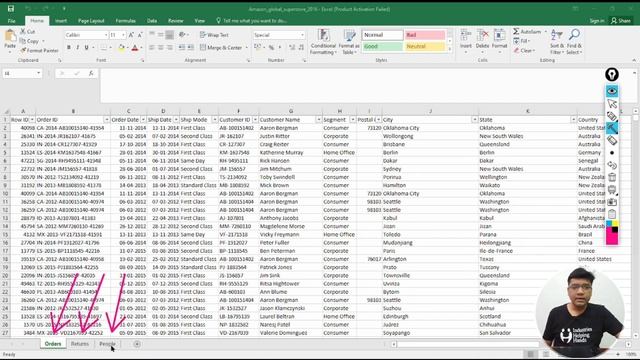Click the Tell me search box
The width and height of the screenshot is (640, 360).
(251, 21)
